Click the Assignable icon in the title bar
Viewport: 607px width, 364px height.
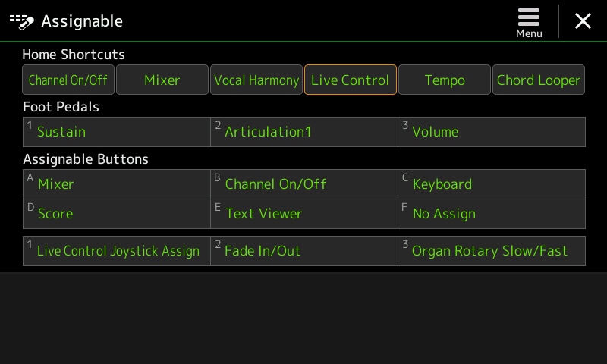point(22,22)
